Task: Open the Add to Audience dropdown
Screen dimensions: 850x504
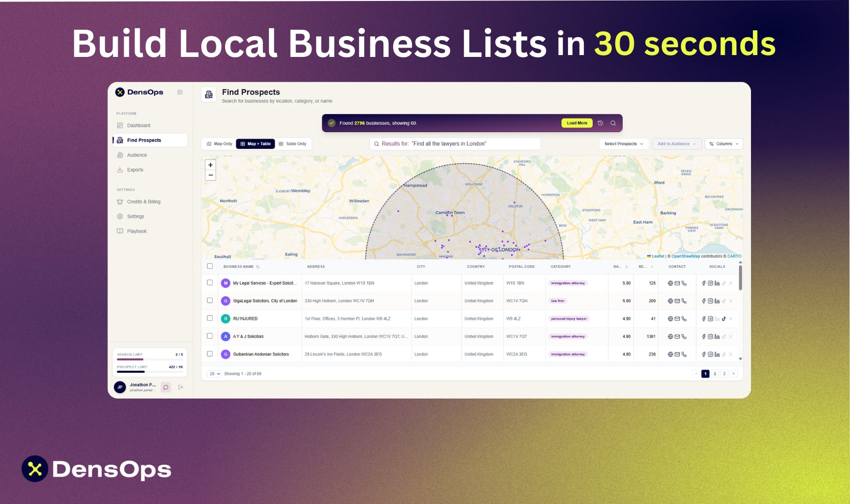Action: point(677,144)
